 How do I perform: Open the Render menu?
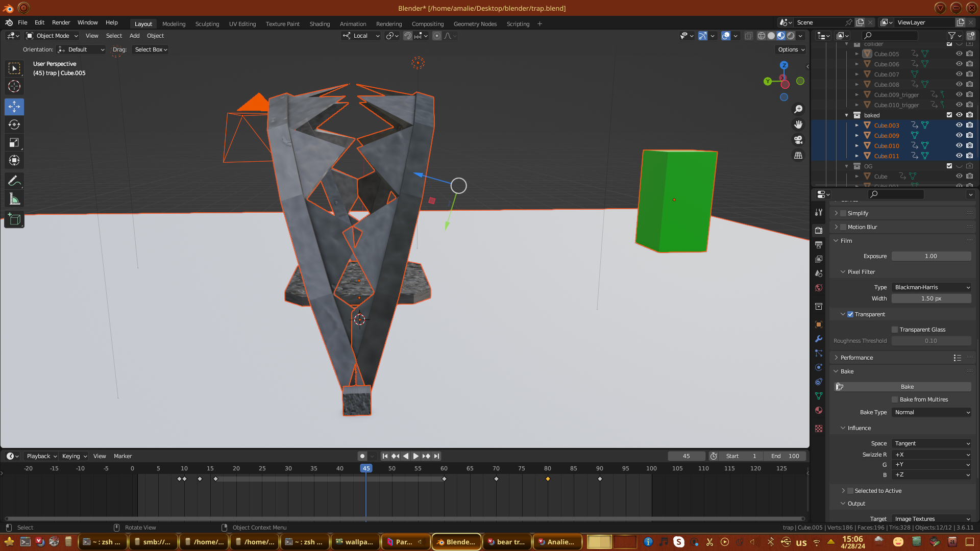click(x=61, y=22)
